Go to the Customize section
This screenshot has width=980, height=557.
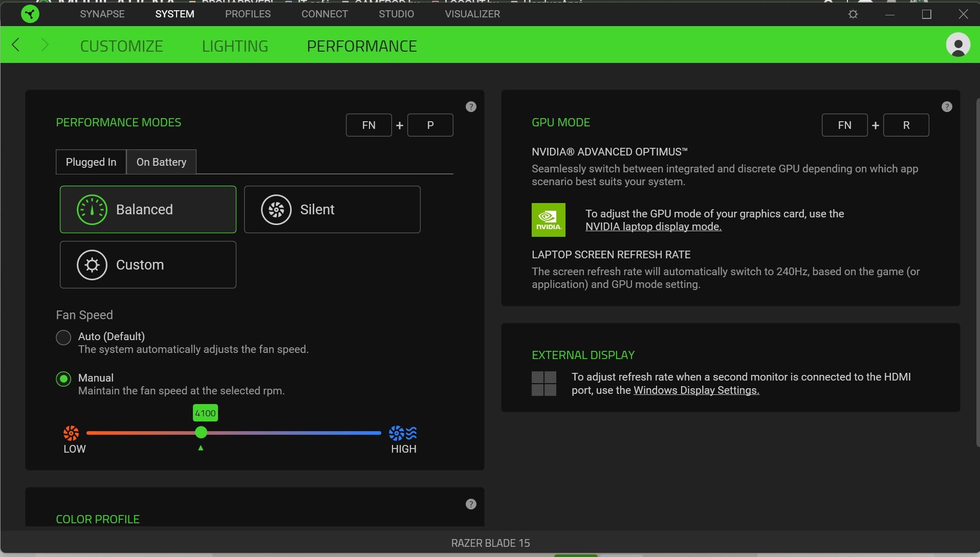(x=121, y=46)
